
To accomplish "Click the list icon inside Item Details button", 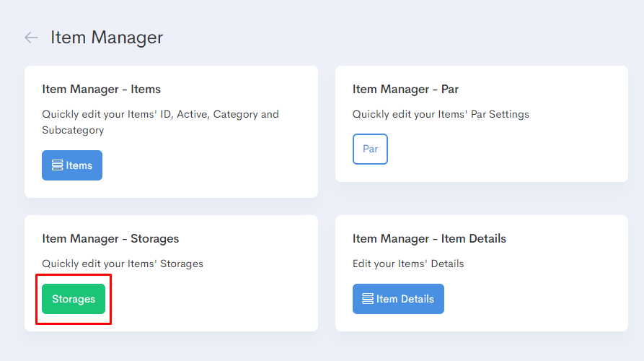I will 368,298.
